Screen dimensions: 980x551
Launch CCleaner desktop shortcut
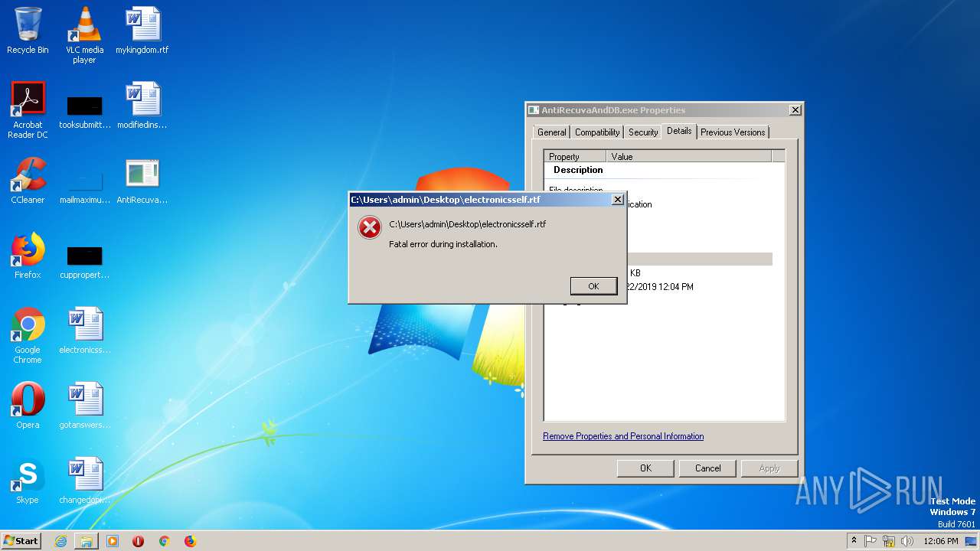[28, 181]
